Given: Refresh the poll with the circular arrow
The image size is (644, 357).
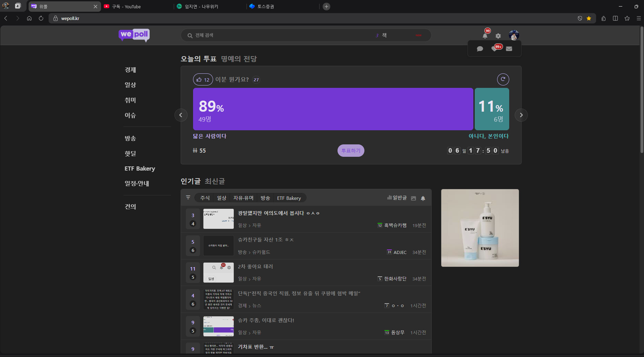Looking at the screenshot, I should [x=503, y=79].
